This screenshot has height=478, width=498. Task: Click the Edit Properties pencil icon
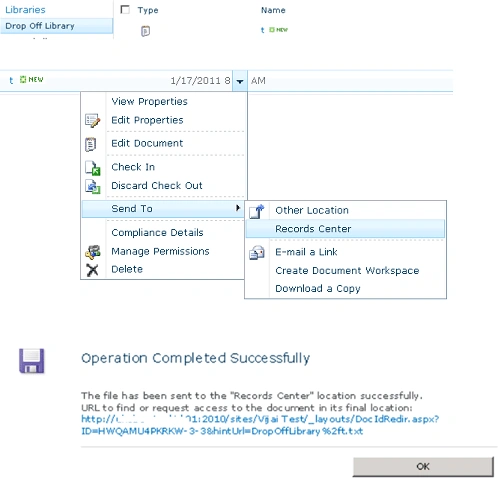pos(92,120)
